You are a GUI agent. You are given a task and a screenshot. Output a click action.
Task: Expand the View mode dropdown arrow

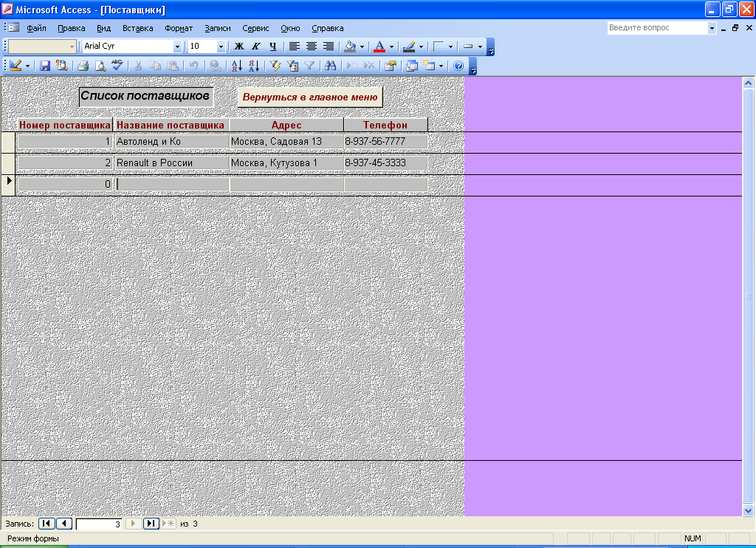click(x=27, y=66)
